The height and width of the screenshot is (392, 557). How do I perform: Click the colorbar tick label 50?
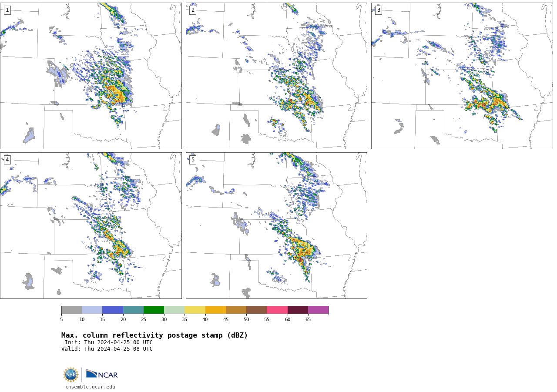(246, 320)
